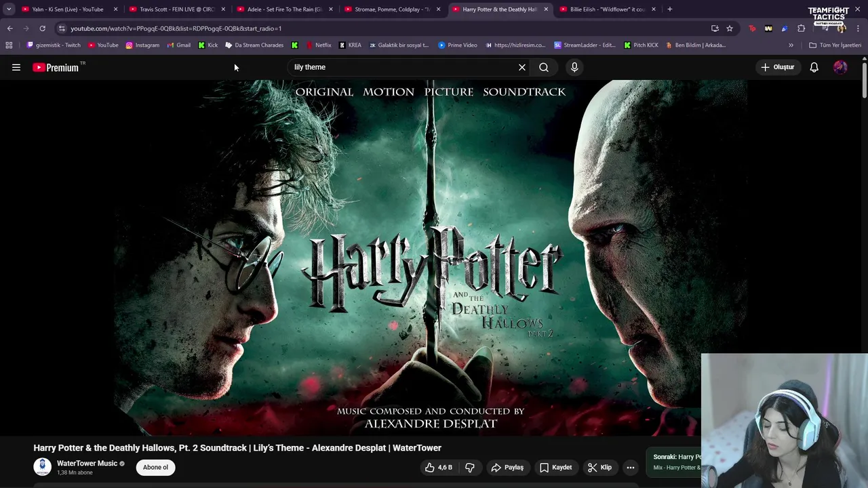Open Ben Bildim | Arkada bookmark
The width and height of the screenshot is (868, 488).
tap(696, 45)
